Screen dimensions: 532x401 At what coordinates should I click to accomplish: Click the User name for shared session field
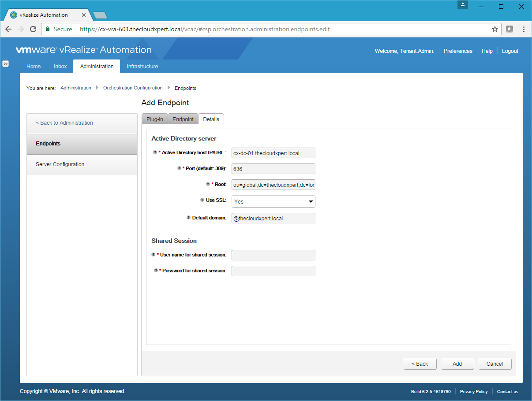point(273,255)
